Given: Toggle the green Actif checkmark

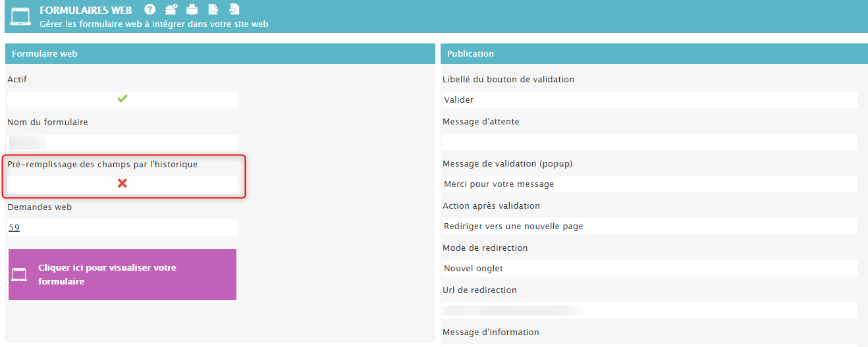Looking at the screenshot, I should coord(122,99).
